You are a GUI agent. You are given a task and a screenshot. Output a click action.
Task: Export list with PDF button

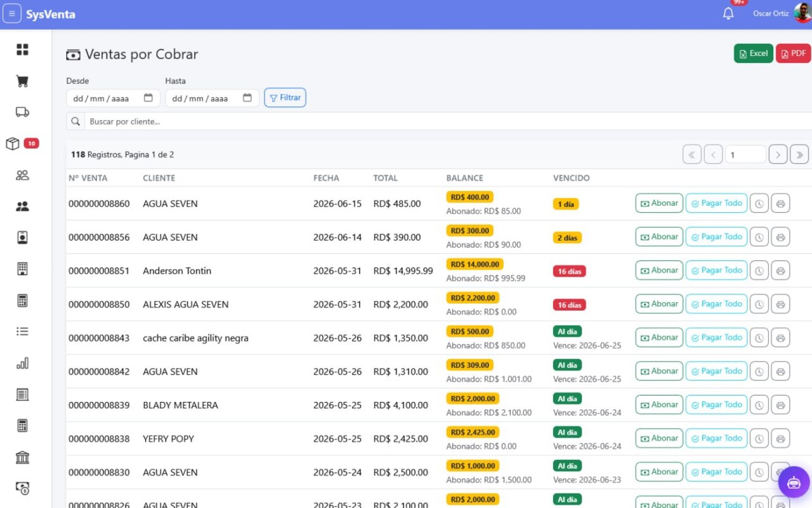coord(793,54)
